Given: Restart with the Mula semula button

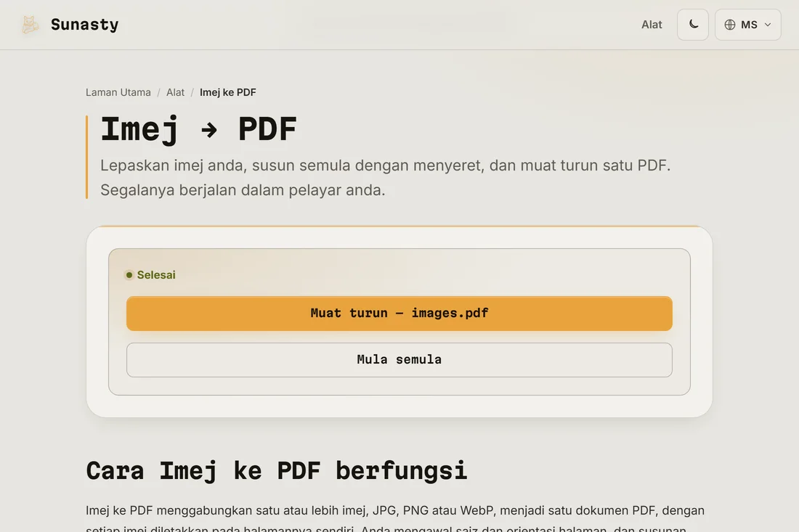Looking at the screenshot, I should 399,359.
